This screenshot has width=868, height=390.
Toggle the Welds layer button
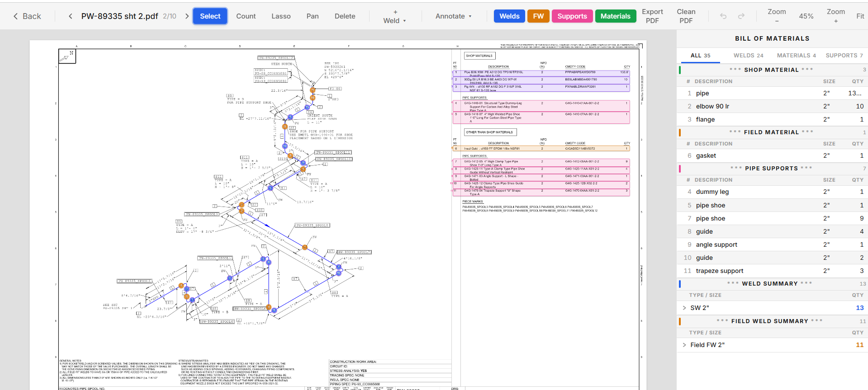click(509, 16)
